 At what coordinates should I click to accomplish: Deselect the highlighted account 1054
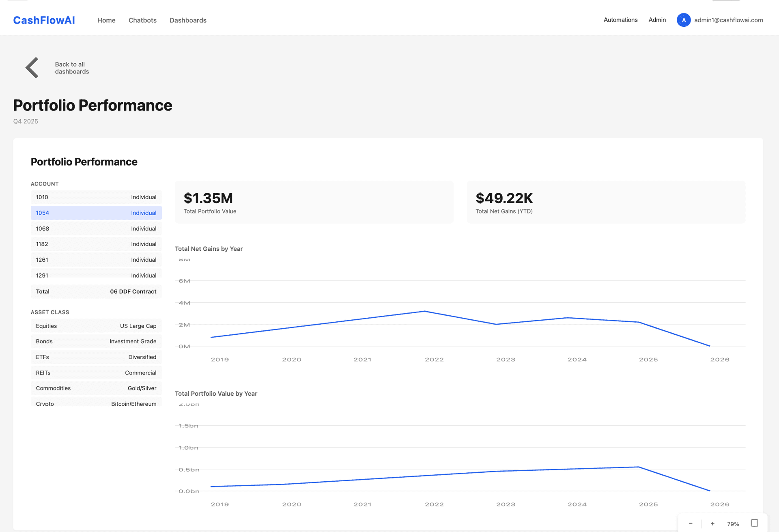click(96, 213)
